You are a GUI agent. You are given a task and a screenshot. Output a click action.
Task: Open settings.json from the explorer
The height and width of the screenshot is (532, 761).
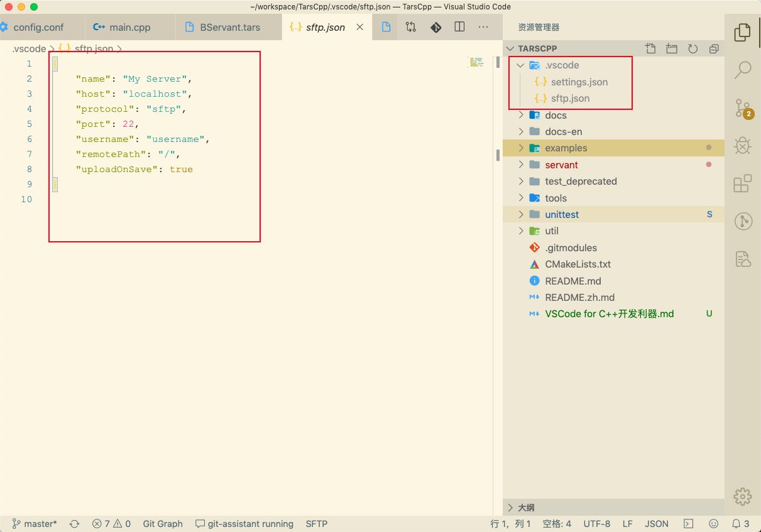[x=579, y=82]
